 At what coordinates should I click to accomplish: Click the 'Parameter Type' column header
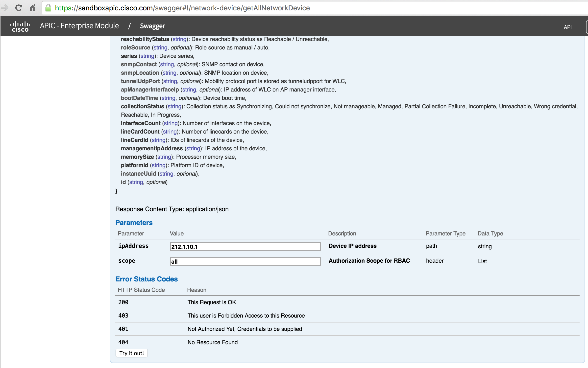pos(445,233)
